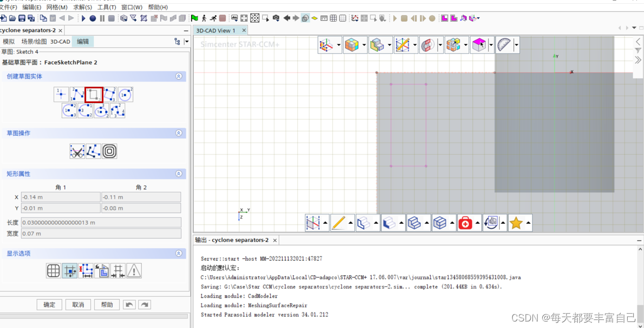Click the red first-aid repair icon
644x328 pixels.
tap(465, 223)
